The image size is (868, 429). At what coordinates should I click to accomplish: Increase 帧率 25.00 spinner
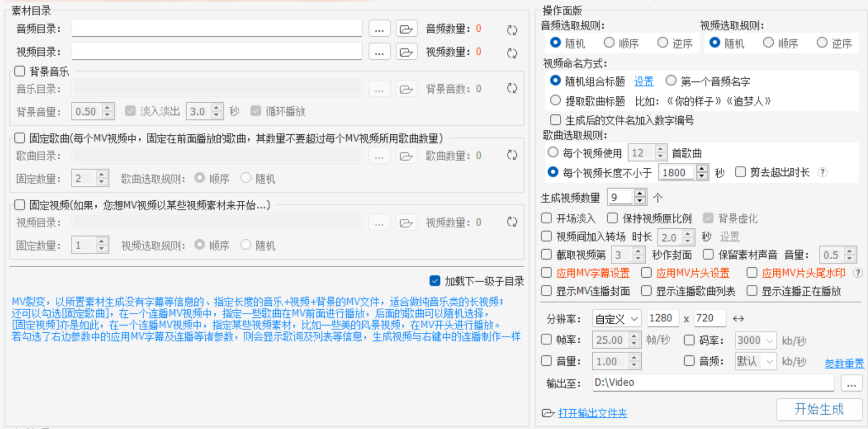634,336
